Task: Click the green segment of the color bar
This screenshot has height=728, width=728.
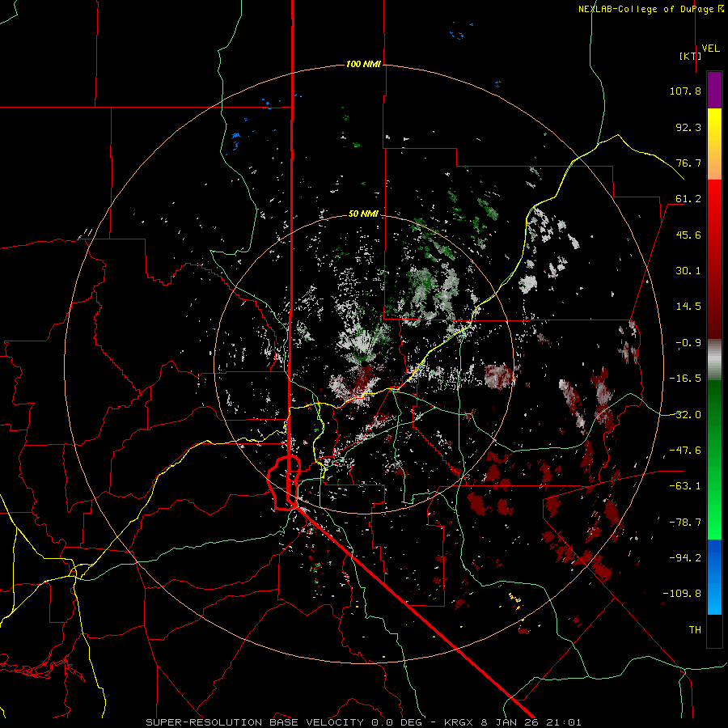Action: point(714,459)
